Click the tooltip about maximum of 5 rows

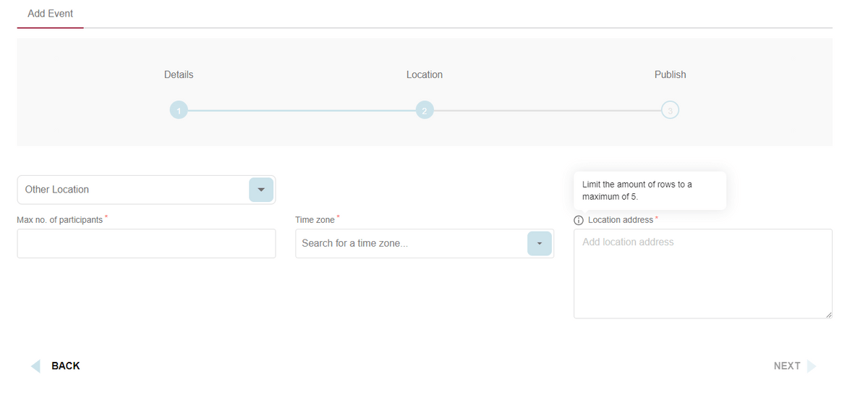(649, 190)
